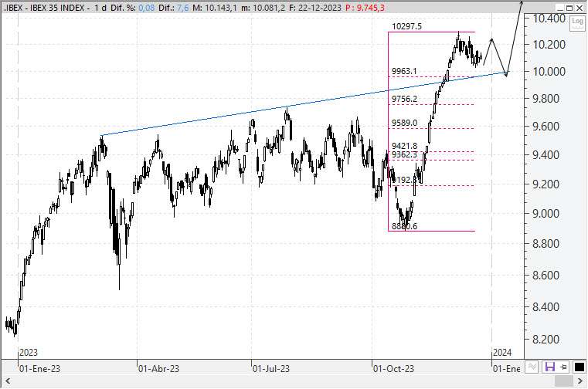Click the horizontal scrollbar left arrow
Screen dimensions: 588x389
pyautogui.click(x=8, y=381)
